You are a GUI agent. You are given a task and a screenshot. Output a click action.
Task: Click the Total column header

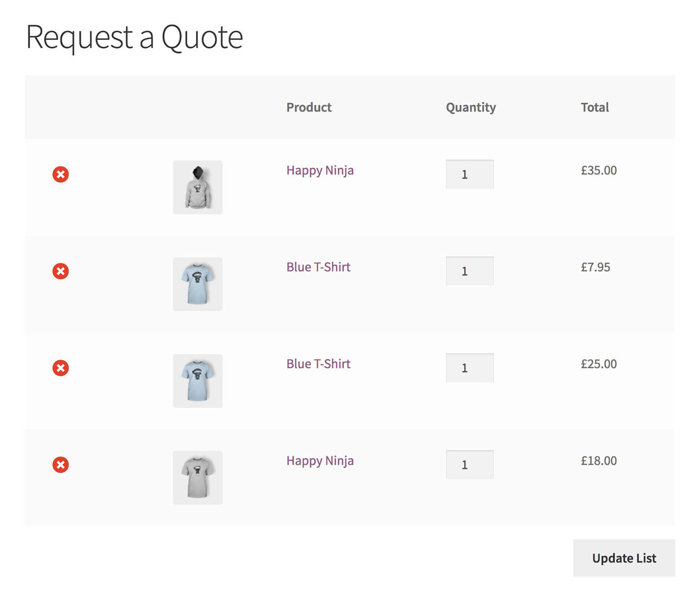point(595,108)
